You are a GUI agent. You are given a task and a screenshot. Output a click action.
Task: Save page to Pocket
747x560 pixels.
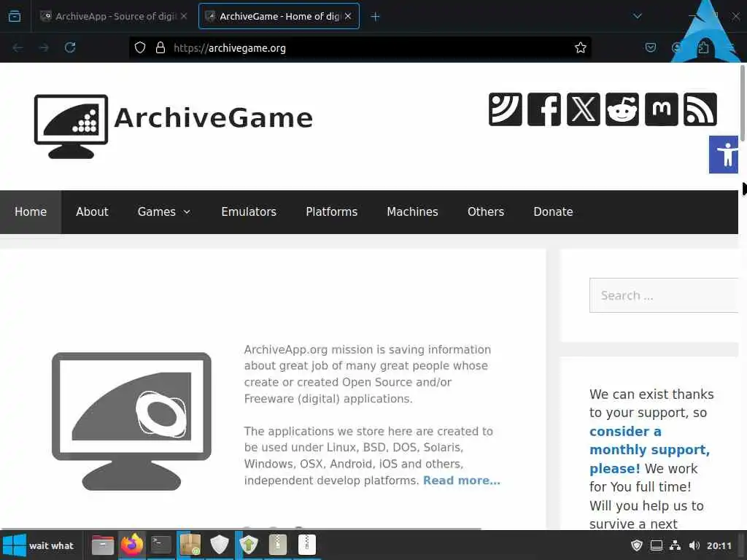click(650, 47)
